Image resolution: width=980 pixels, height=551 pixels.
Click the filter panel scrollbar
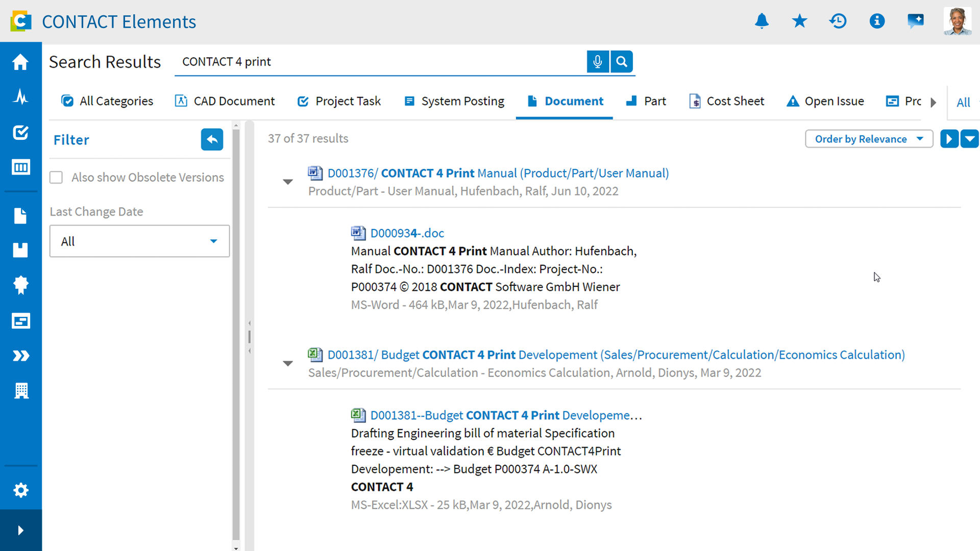click(x=236, y=334)
